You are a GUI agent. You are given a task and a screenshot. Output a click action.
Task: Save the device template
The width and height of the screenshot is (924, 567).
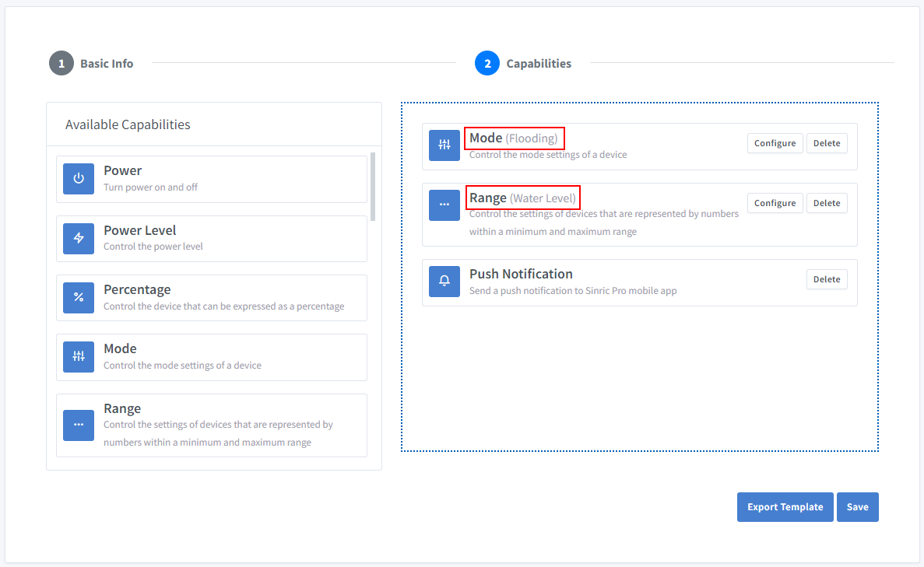(857, 506)
